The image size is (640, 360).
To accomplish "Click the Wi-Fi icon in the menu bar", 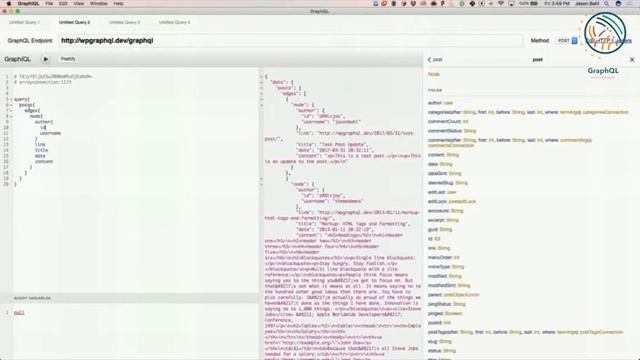I will (501, 3).
